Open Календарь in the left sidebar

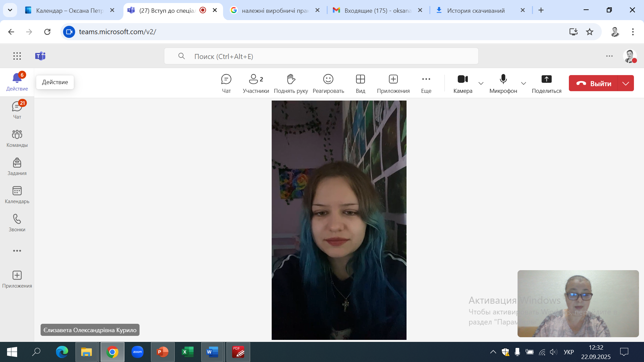point(17,194)
